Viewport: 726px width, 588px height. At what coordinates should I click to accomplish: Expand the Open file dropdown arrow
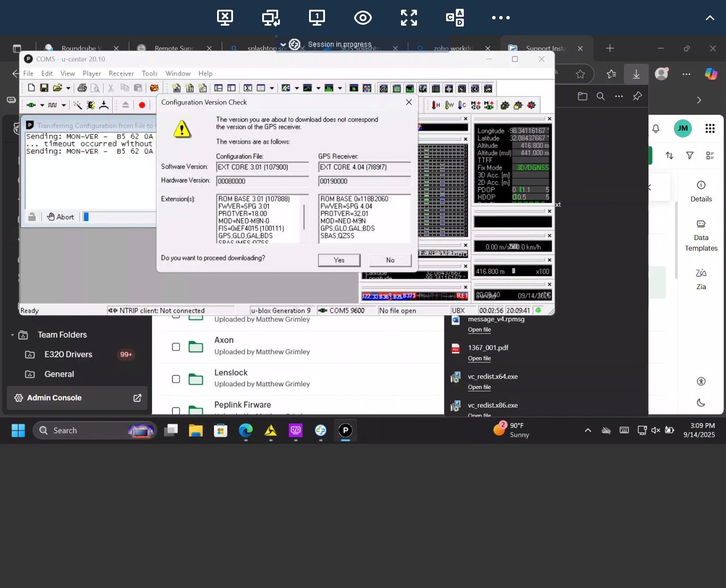point(68,88)
